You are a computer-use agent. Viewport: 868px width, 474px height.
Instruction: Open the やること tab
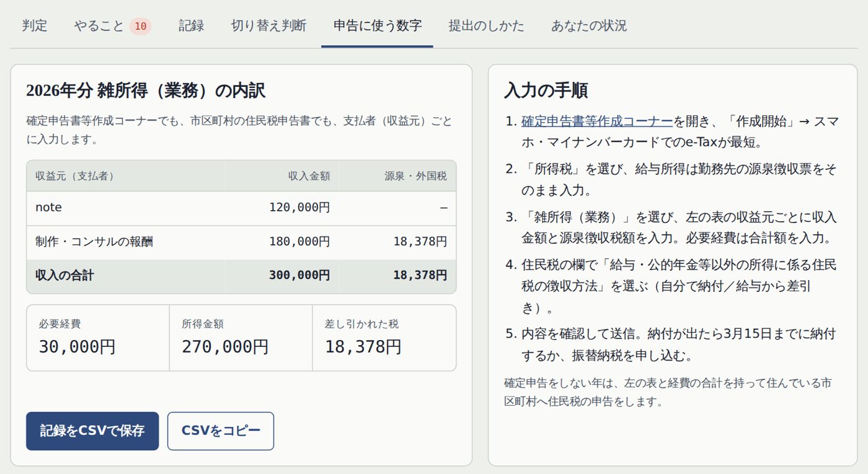pyautogui.click(x=112, y=26)
